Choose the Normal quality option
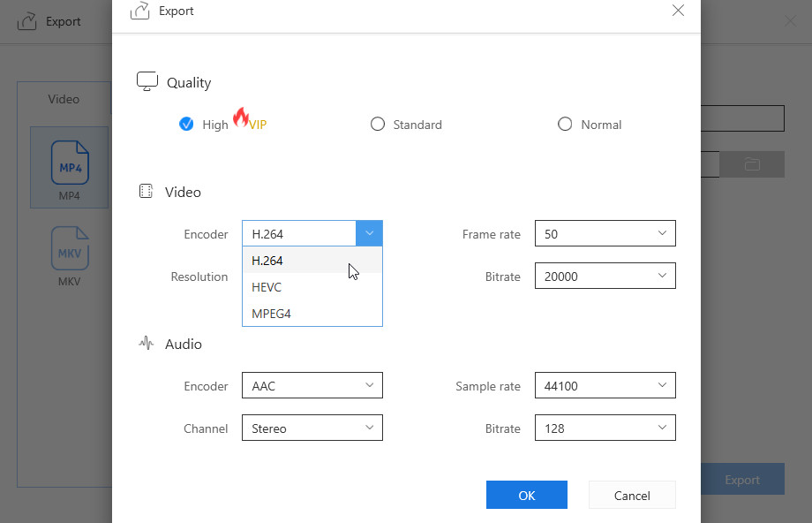The height and width of the screenshot is (523, 812). (565, 125)
